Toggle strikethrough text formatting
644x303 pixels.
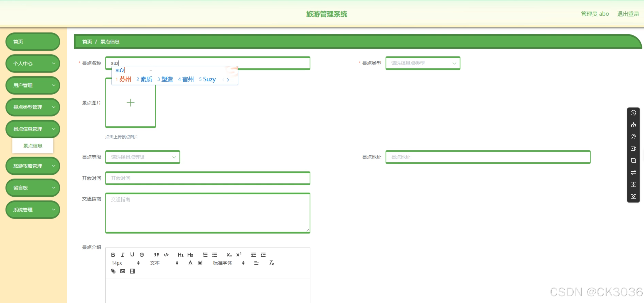click(142, 255)
